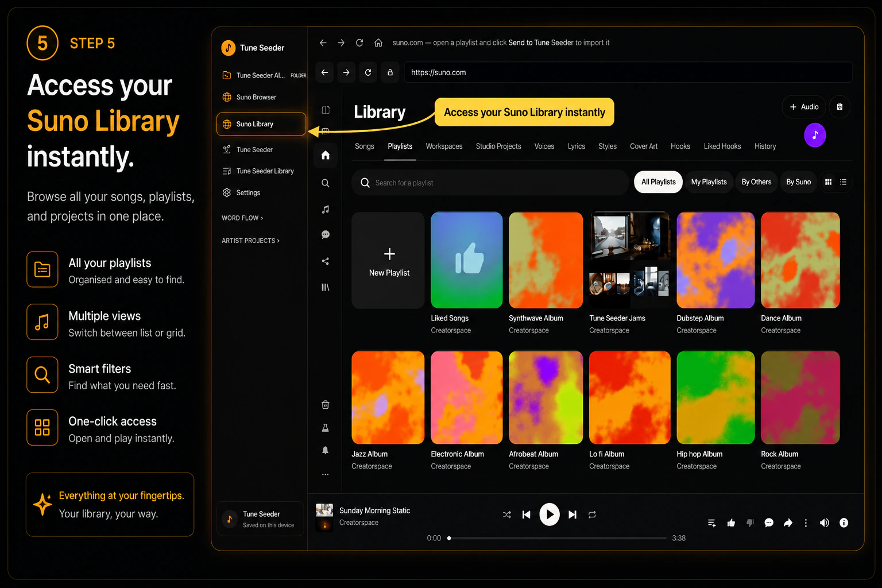This screenshot has height=588, width=882.
Task: Click the notifications bell icon
Action: tap(326, 450)
